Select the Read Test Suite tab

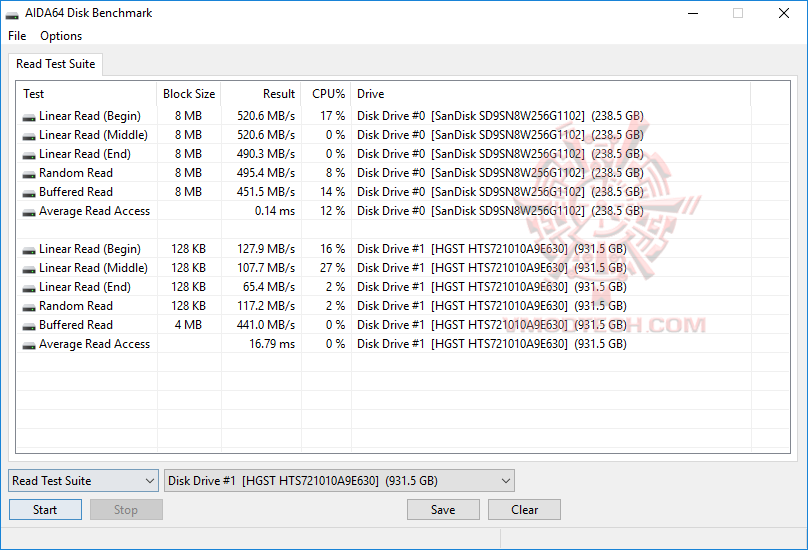56,64
